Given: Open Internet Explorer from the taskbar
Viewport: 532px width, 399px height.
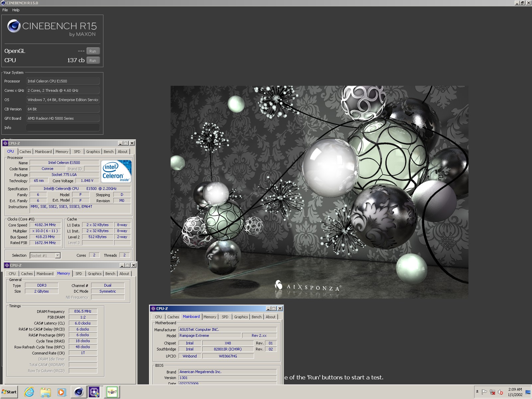Looking at the screenshot, I should (29, 392).
